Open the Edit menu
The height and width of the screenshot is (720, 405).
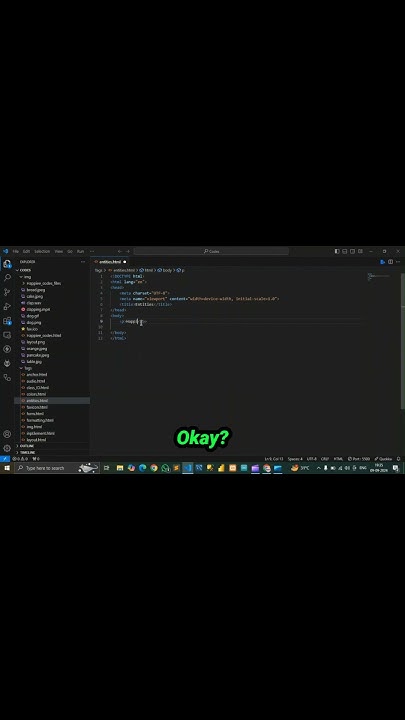(x=26, y=251)
